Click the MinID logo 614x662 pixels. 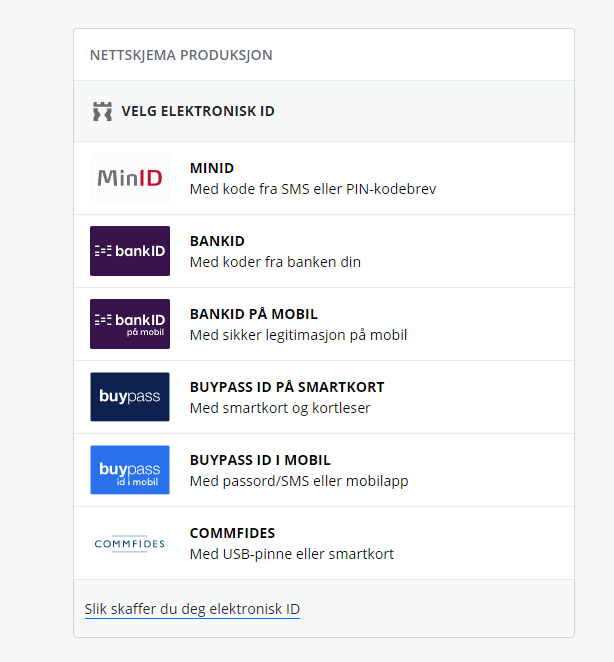point(130,178)
